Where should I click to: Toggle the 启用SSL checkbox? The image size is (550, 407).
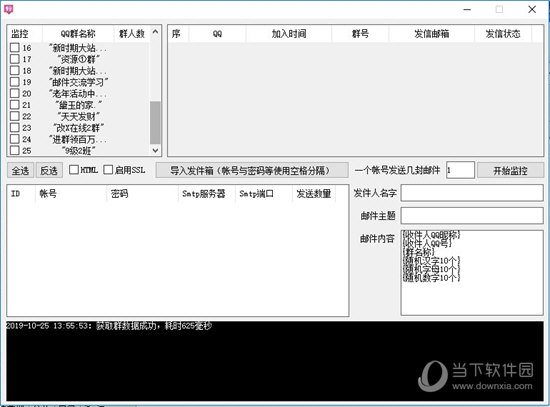[108, 170]
